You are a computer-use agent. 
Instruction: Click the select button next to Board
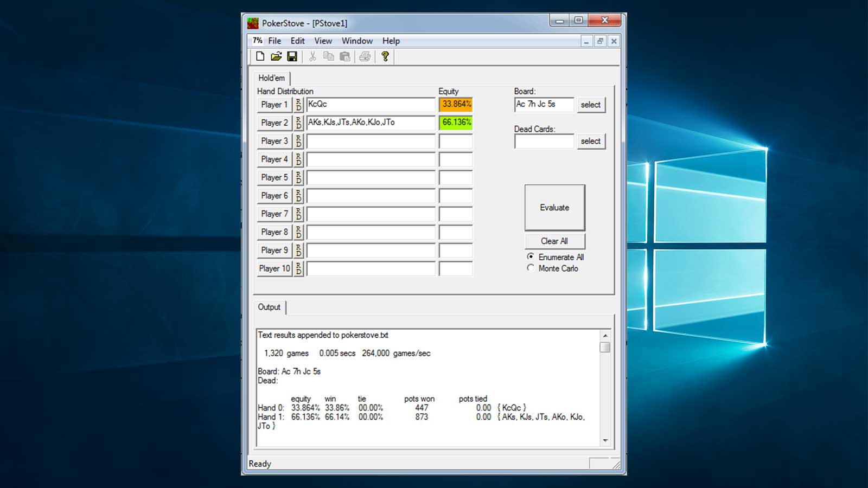[x=591, y=105]
